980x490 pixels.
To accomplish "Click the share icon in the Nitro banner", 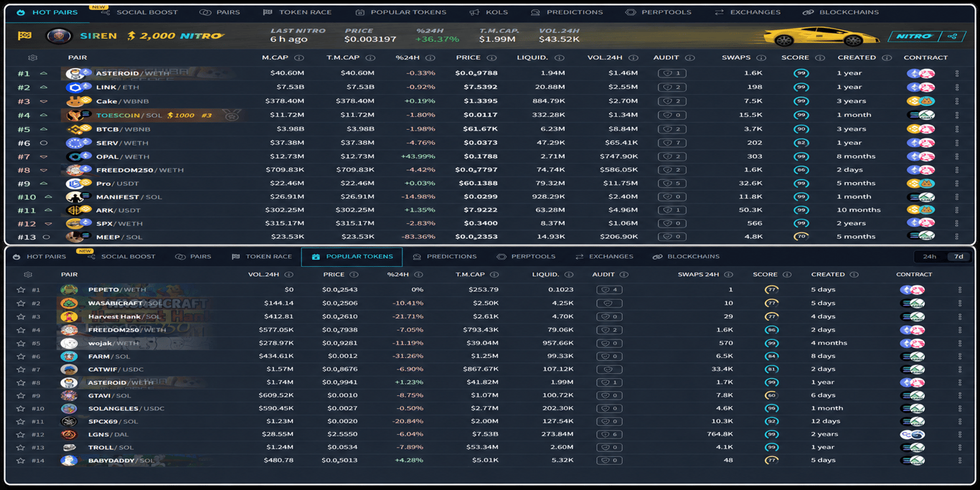I will click(x=952, y=36).
